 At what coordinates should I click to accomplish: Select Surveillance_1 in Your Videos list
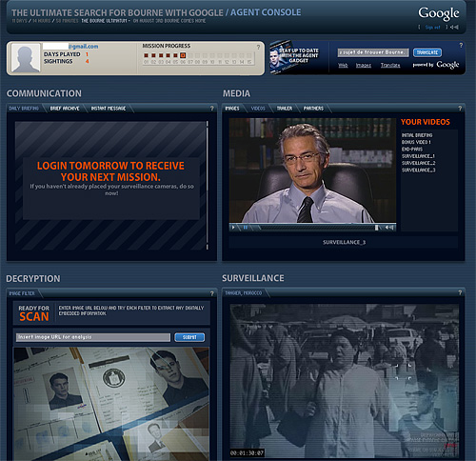[418, 156]
